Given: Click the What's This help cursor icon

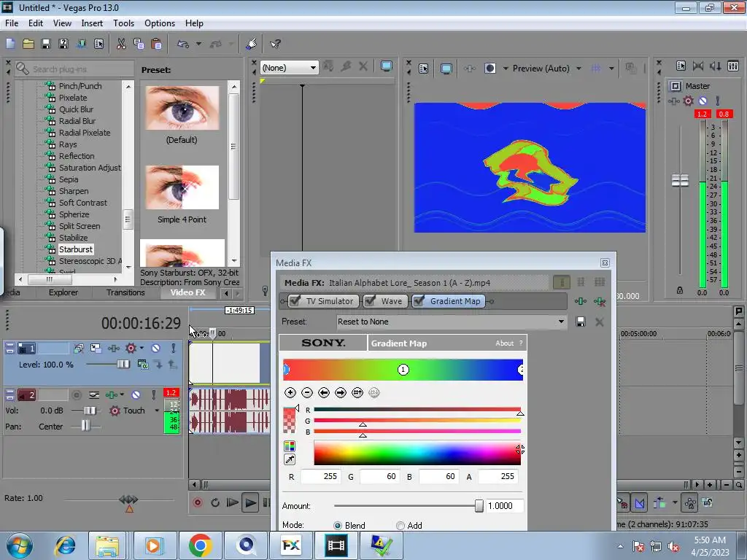Looking at the screenshot, I should coord(275,44).
